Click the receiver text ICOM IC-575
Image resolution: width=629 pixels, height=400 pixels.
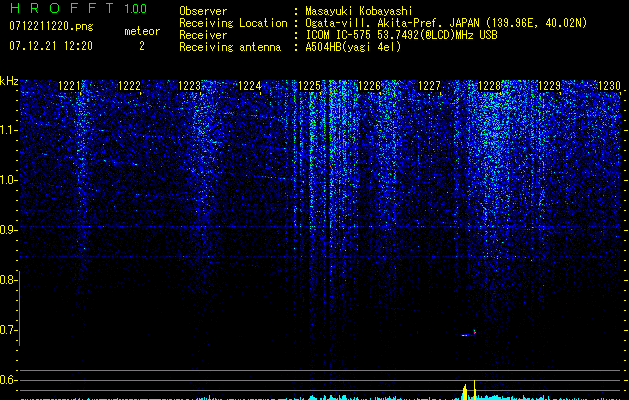(x=339, y=35)
